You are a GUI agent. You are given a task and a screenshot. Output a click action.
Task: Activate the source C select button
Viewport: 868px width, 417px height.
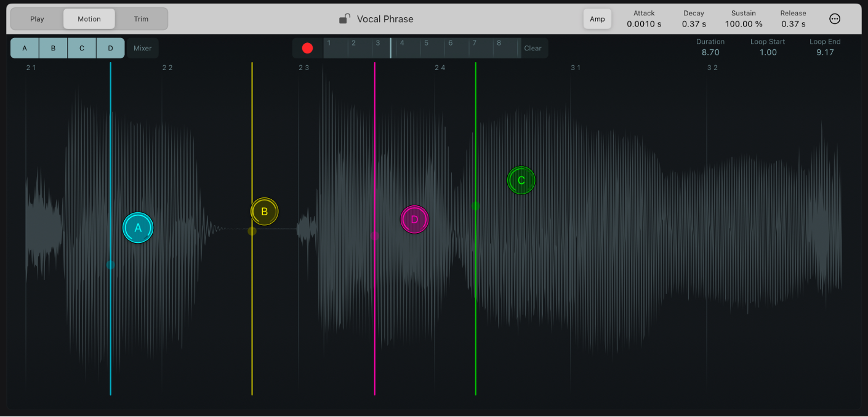[82, 47]
